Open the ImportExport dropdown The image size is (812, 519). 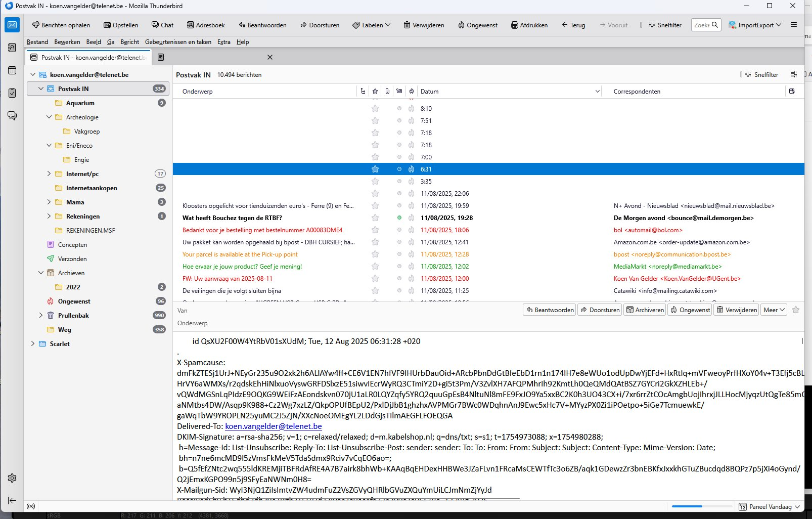(755, 25)
